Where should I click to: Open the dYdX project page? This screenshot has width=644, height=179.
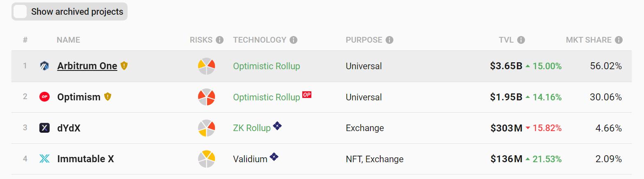pos(69,128)
